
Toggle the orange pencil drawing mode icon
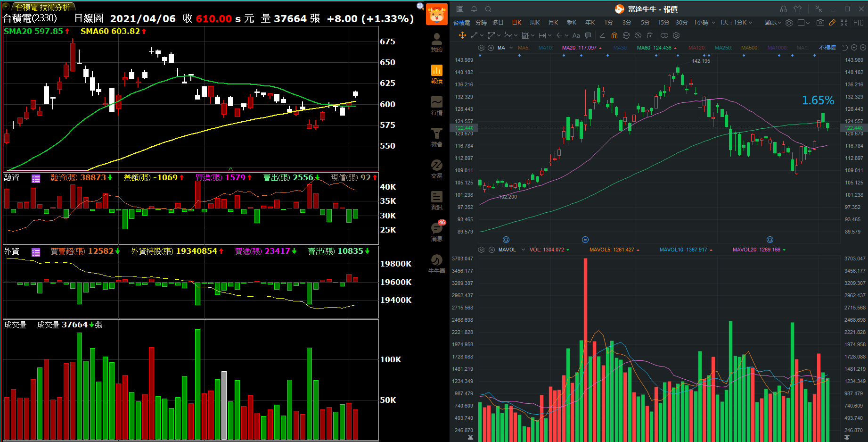point(832,23)
